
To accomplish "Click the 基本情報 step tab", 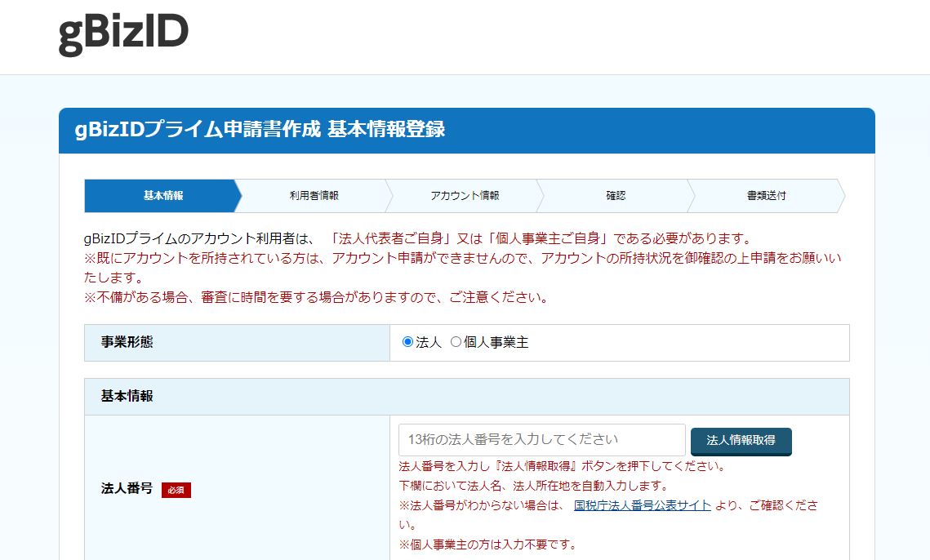I will click(163, 196).
